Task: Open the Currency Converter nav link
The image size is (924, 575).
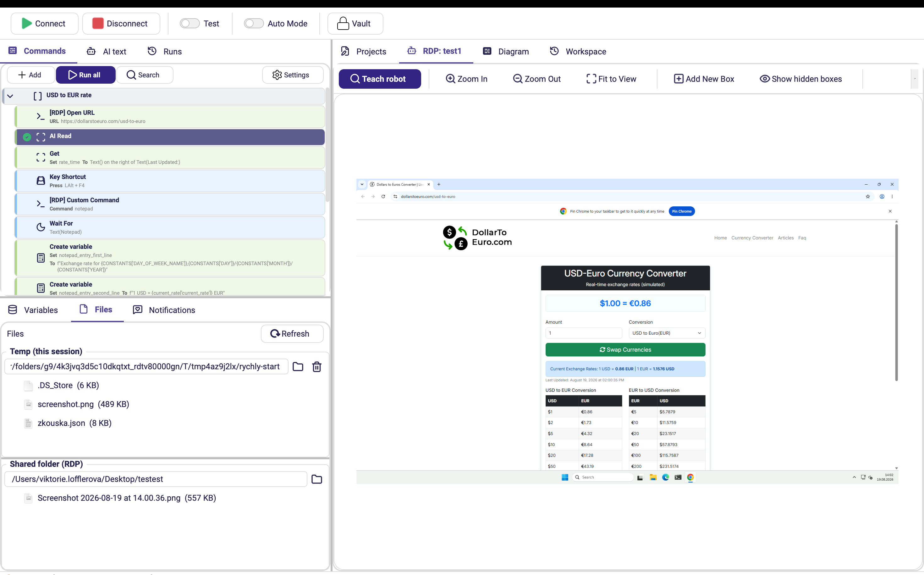Action: (x=752, y=238)
